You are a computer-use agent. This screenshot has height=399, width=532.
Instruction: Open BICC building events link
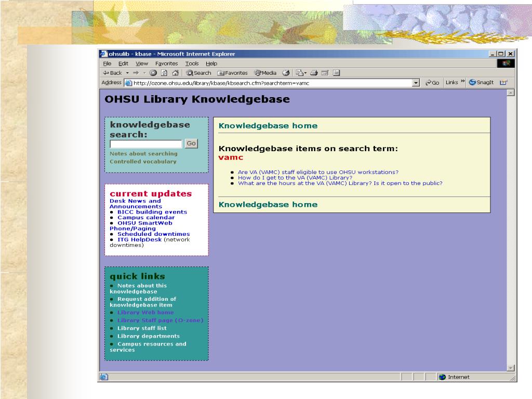152,212
